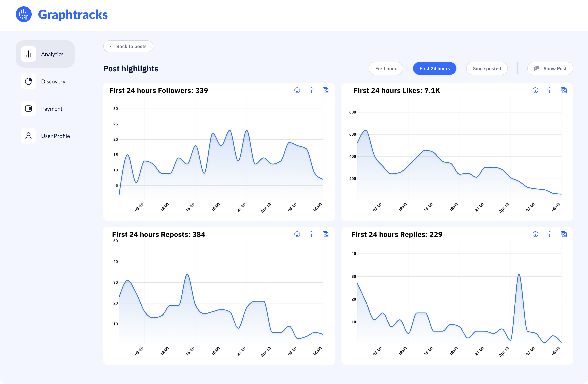This screenshot has width=588, height=384.
Task: Save Likes chart as image
Action: tap(564, 90)
